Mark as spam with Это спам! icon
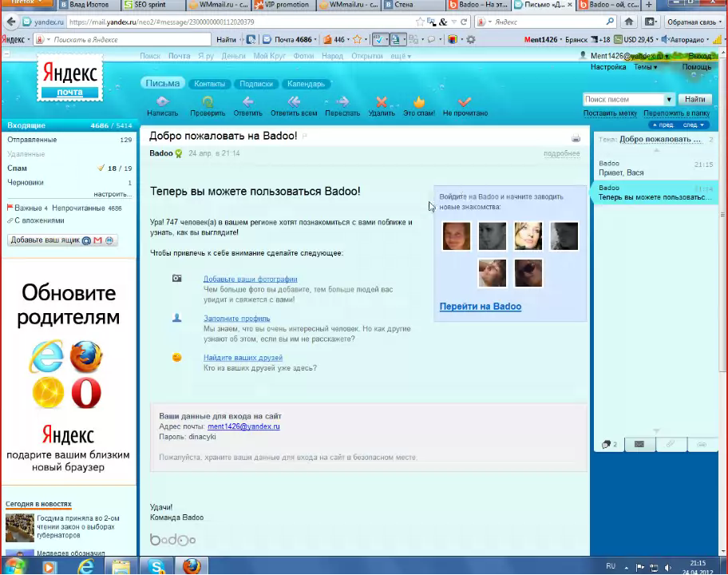Viewport: 728px width, 575px height. coord(419,101)
